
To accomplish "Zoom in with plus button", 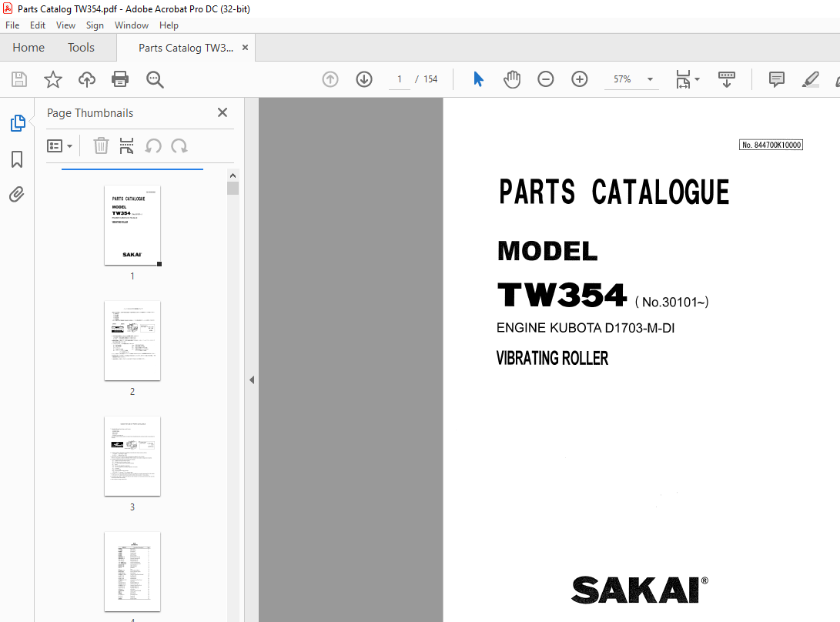I will (x=580, y=79).
